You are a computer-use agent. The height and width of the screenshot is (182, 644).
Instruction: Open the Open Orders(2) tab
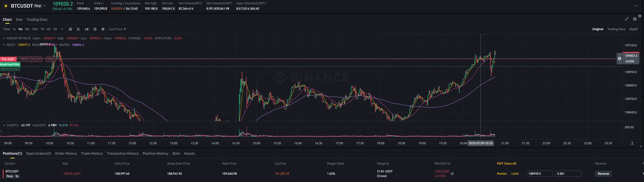pyautogui.click(x=39, y=154)
